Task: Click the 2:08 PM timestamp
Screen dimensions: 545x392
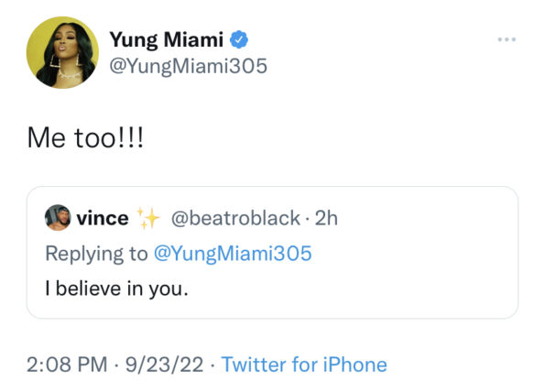Action: coord(67,365)
